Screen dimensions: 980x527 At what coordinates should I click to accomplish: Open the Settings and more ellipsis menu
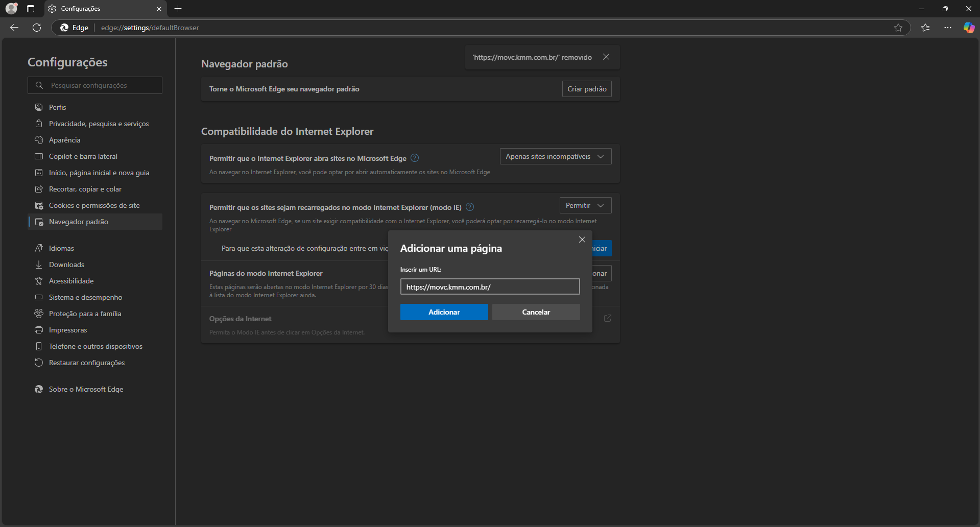(948, 28)
